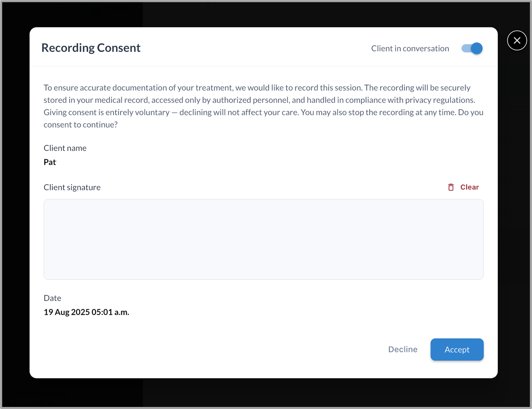Click the Date field label
The width and height of the screenshot is (532, 409).
click(x=52, y=298)
